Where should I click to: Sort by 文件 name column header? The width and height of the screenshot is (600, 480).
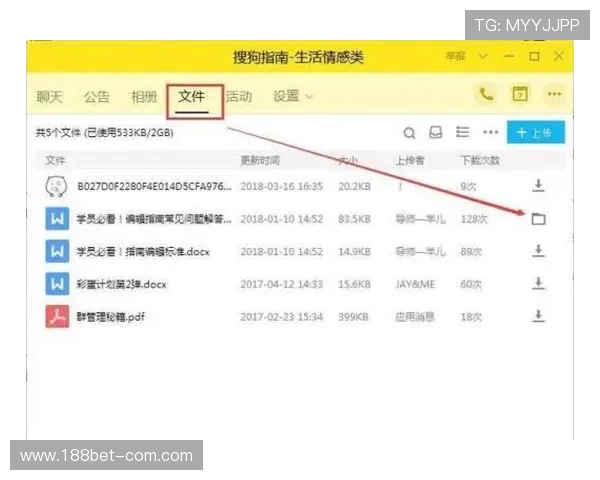55,160
